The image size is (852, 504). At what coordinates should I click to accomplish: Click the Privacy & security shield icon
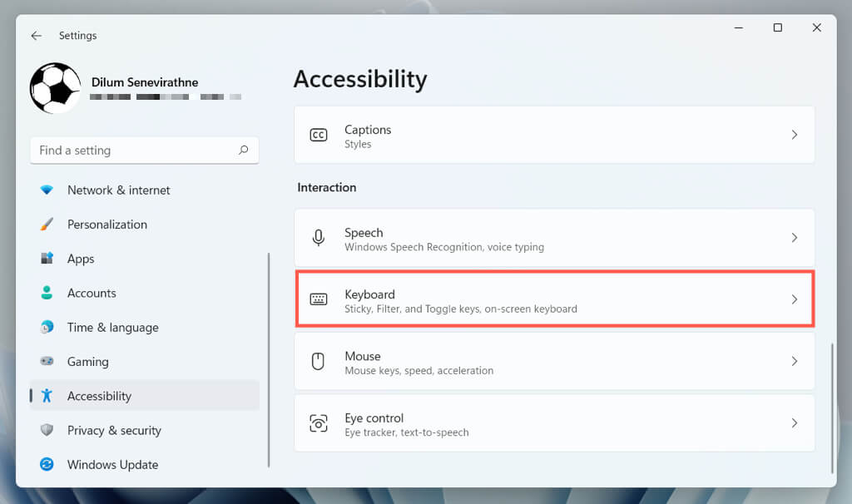coord(47,430)
